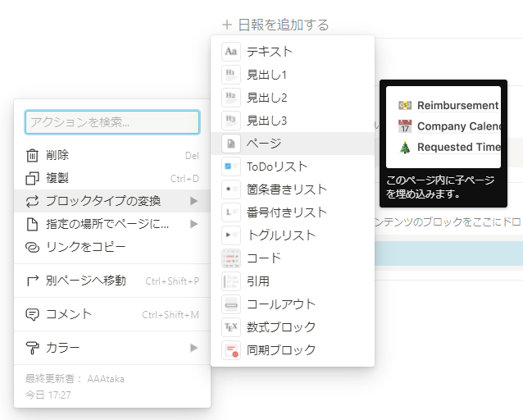Click the synced block (同期ブロック) icon
The height and width of the screenshot is (420, 523).
(231, 350)
